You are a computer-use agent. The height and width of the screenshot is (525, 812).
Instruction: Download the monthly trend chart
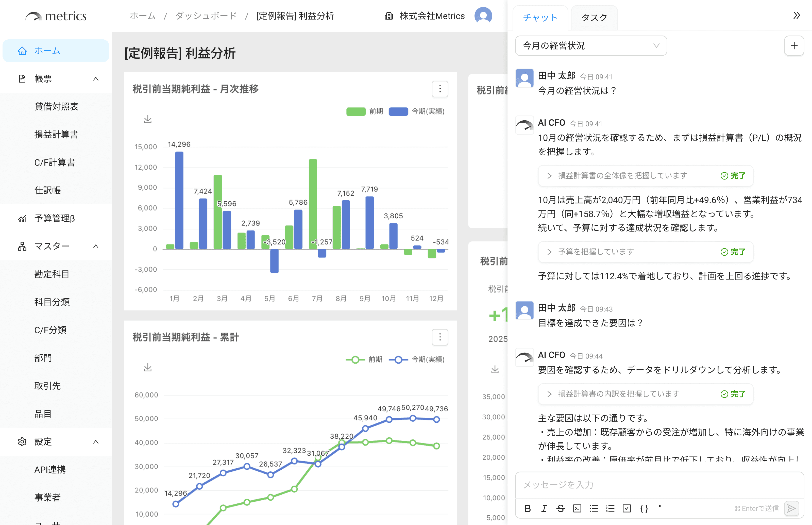[147, 119]
